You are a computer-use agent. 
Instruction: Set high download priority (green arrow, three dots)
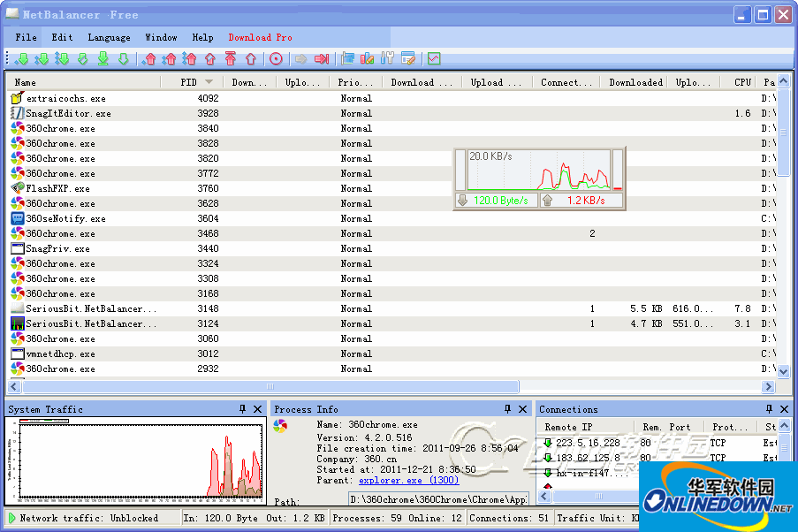click(62, 59)
